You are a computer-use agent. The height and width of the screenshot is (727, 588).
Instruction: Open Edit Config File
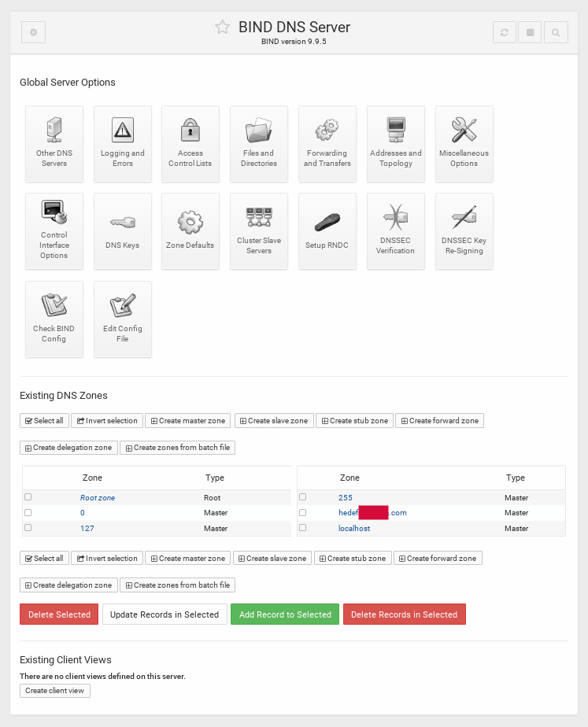(122, 319)
